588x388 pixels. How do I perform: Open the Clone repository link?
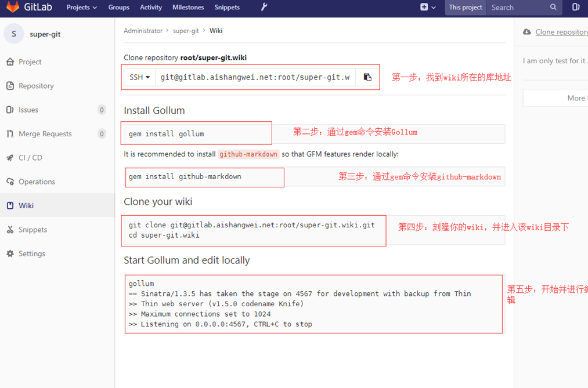pyautogui.click(x=561, y=32)
